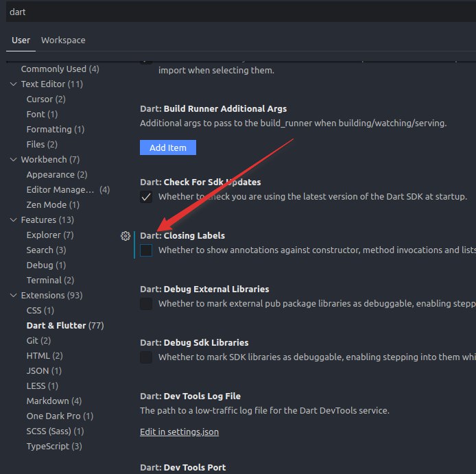The width and height of the screenshot is (476, 474).
Task: Collapse the Text Editor tree section
Action: pos(13,84)
